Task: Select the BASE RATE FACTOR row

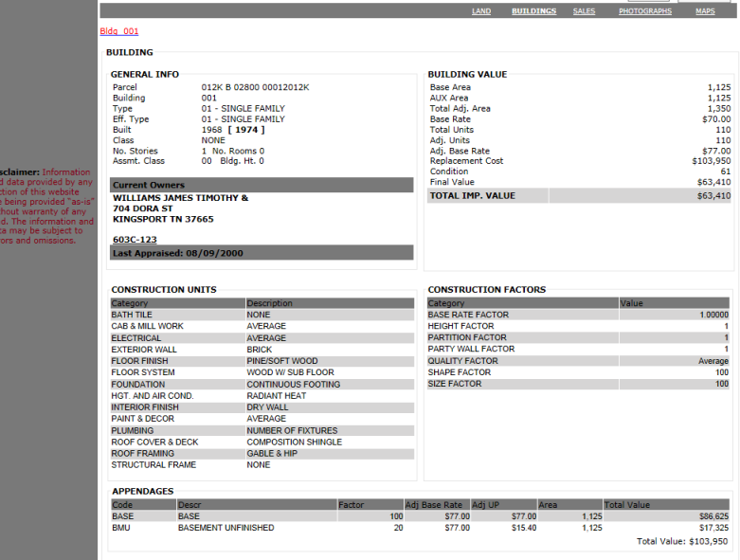Action: 578,315
